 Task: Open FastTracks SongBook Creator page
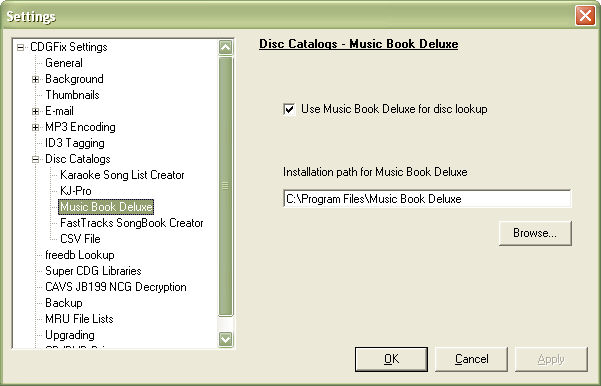coord(131,223)
